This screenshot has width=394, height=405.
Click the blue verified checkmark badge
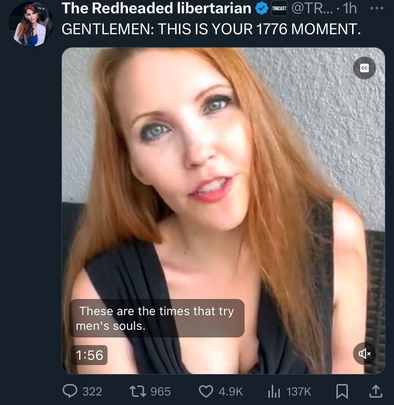262,9
